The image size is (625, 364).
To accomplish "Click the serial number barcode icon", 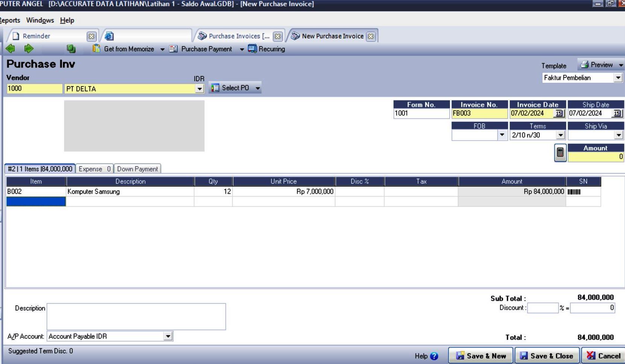I will 574,192.
